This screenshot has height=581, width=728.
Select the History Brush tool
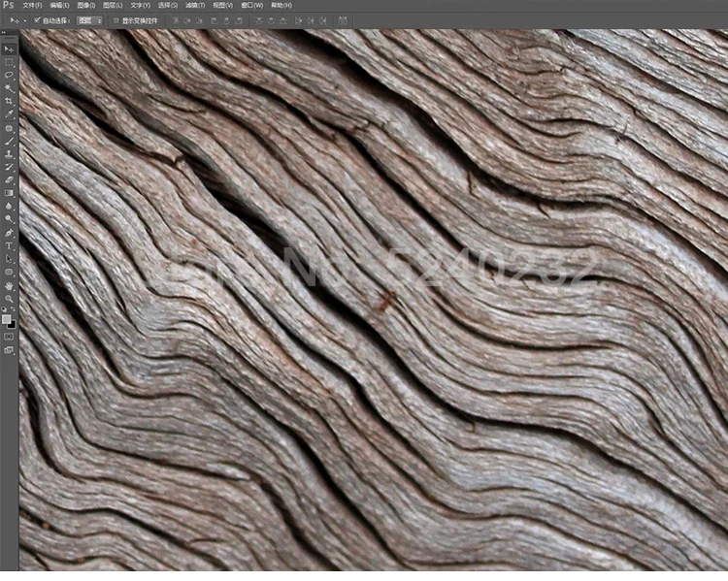click(x=9, y=167)
